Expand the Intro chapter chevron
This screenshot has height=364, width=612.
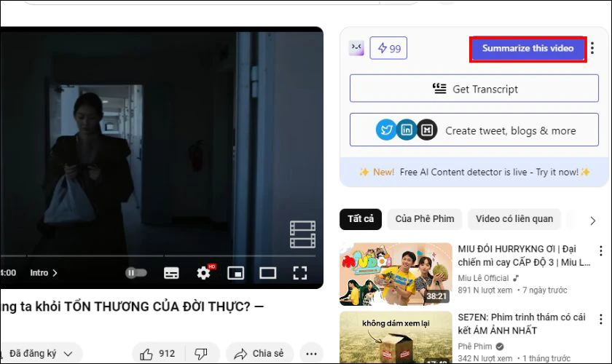55,273
